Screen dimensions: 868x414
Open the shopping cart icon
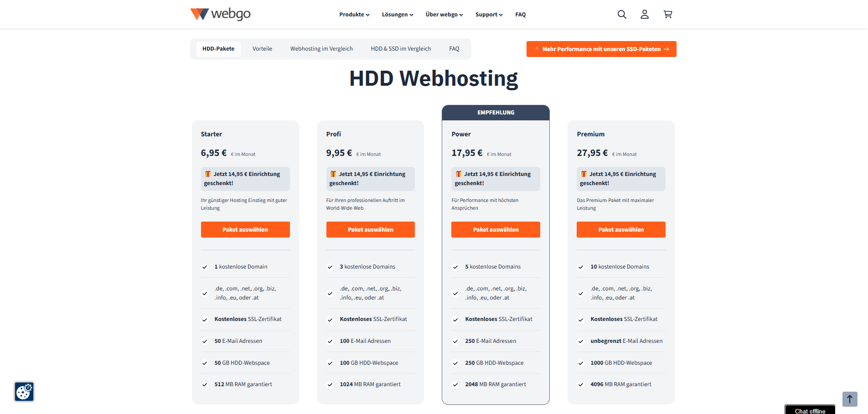point(667,14)
